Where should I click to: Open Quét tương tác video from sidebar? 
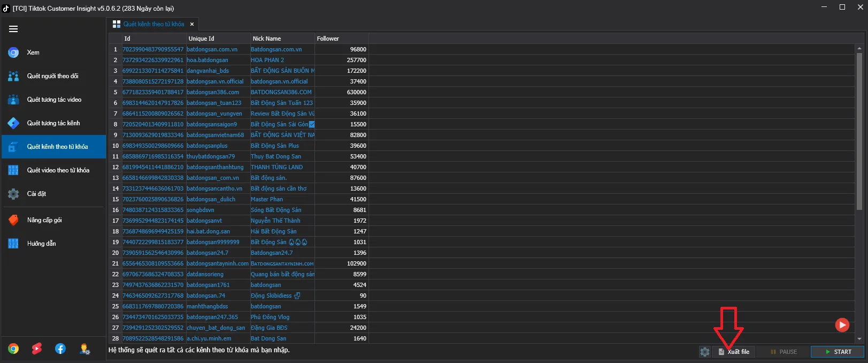[53, 100]
